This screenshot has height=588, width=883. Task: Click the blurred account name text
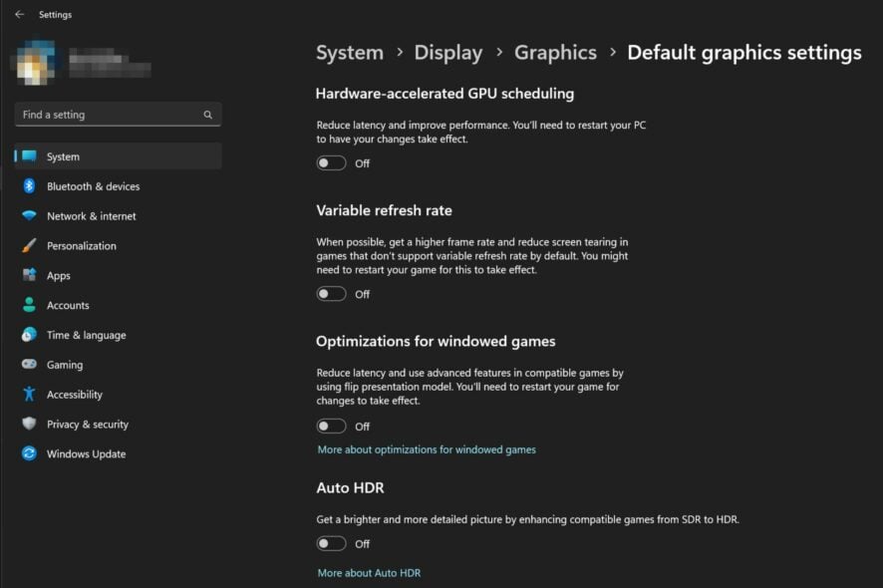click(110, 62)
